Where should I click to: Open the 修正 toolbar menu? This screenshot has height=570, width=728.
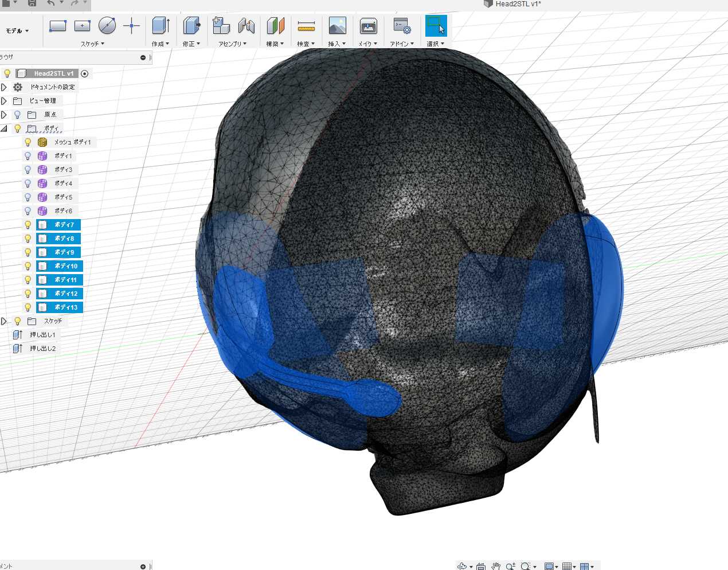coord(191,44)
